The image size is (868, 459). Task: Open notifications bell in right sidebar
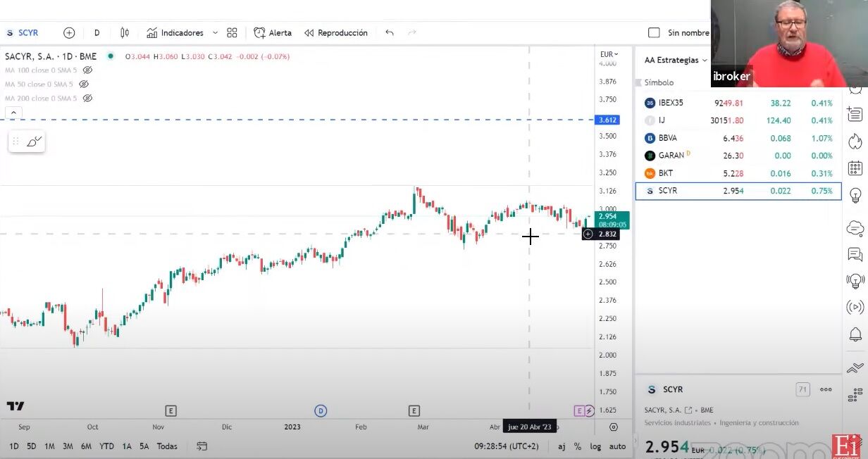855,334
